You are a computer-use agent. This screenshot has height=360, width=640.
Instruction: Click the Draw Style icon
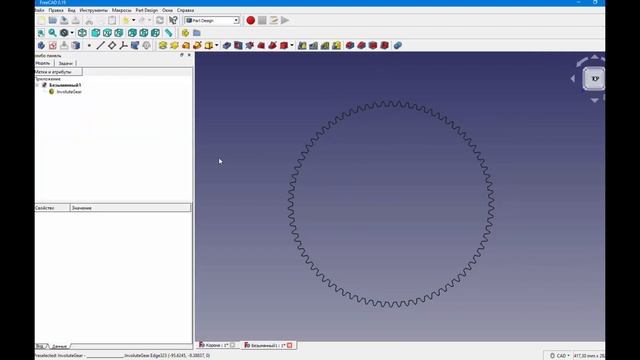coord(64,33)
